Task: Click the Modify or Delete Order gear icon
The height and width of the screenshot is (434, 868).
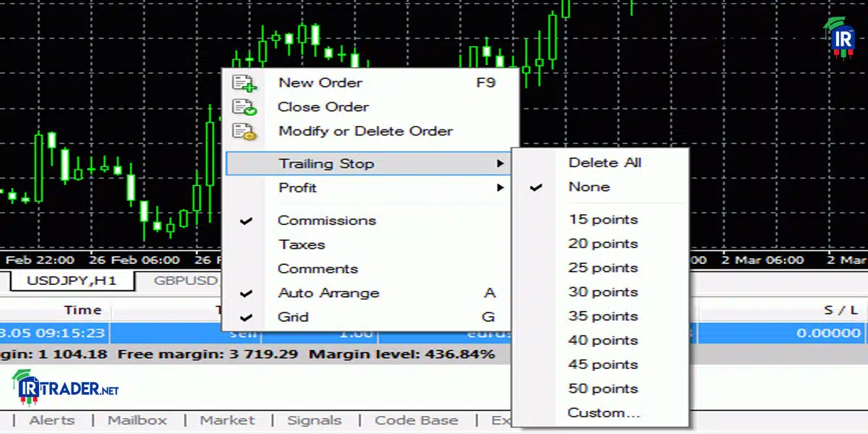Action: 244,132
